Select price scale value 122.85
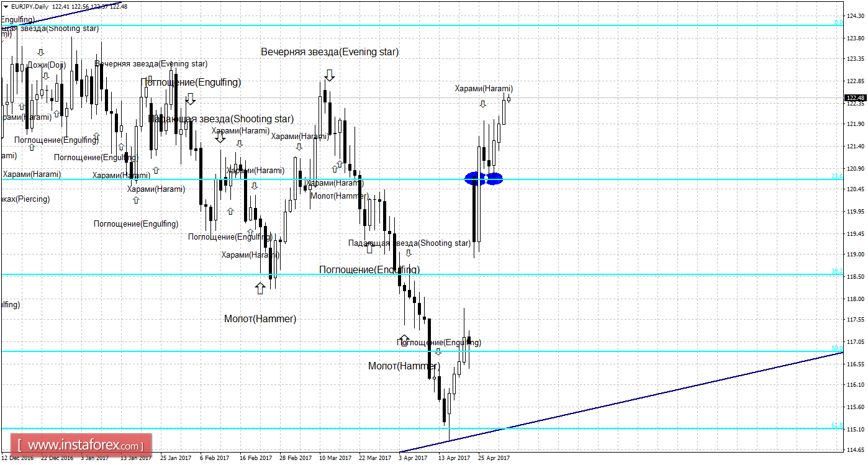The image size is (868, 465). point(856,81)
